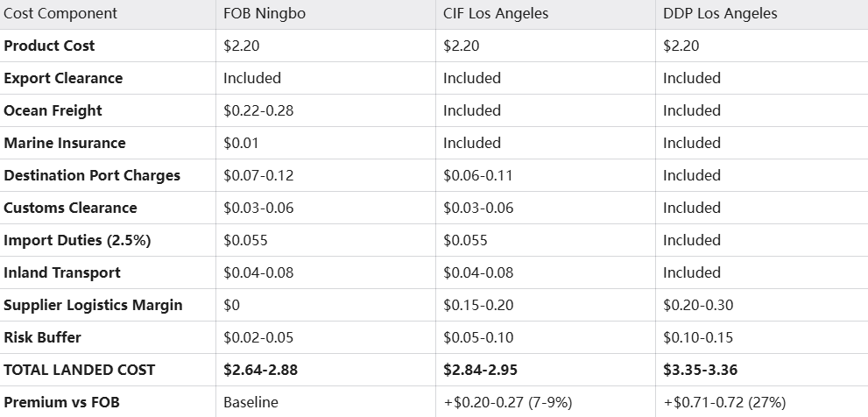Click the "CIF Los Angeles" header cell
Screen dimensions: 868x417
495,14
